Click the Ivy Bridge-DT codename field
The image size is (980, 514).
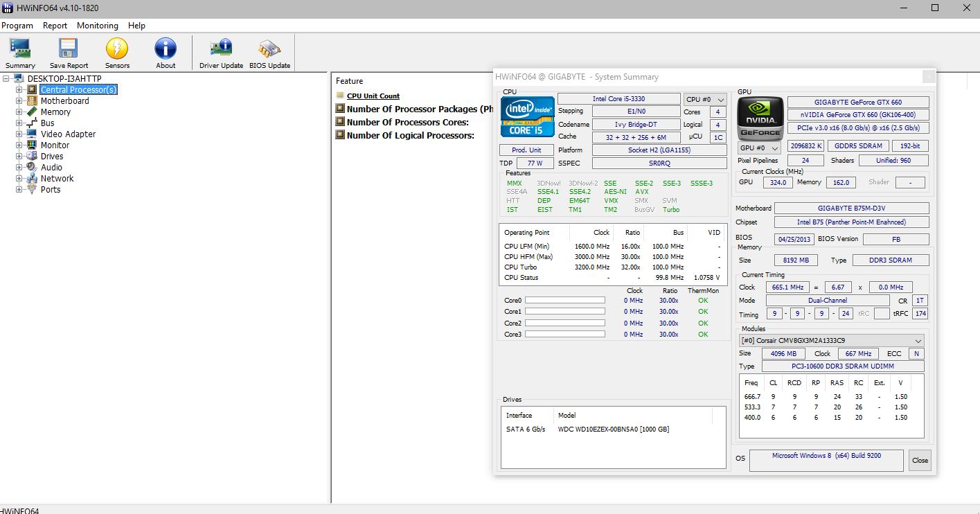click(x=636, y=125)
